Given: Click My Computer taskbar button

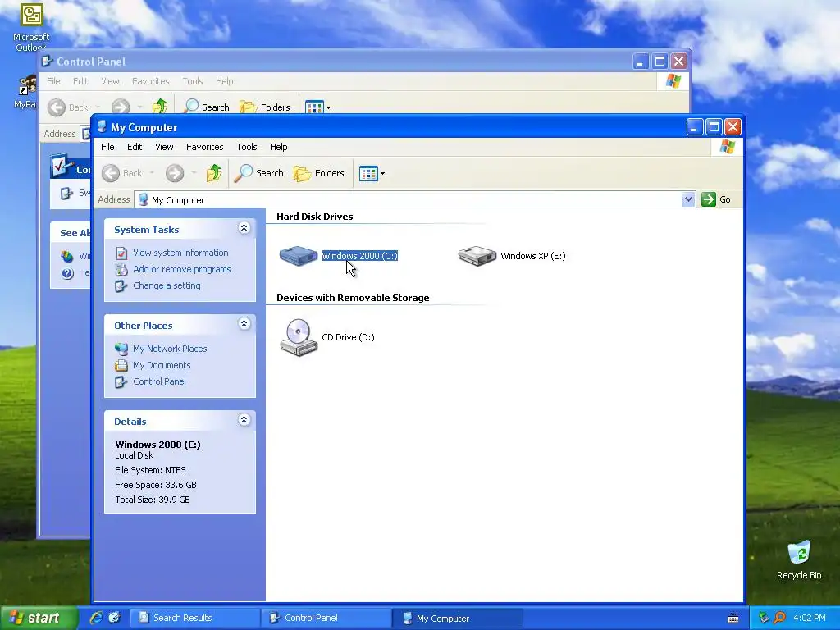Looking at the screenshot, I should (457, 619).
